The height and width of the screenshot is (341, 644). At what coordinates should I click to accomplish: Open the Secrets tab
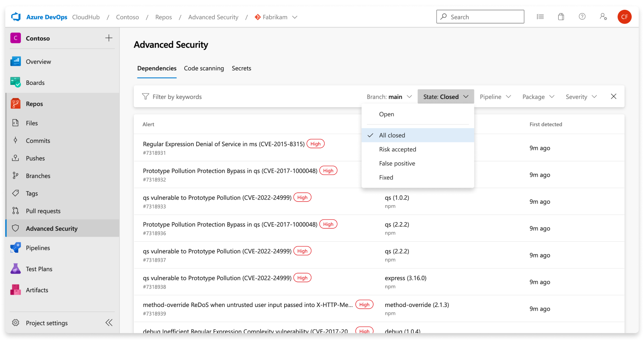point(241,68)
